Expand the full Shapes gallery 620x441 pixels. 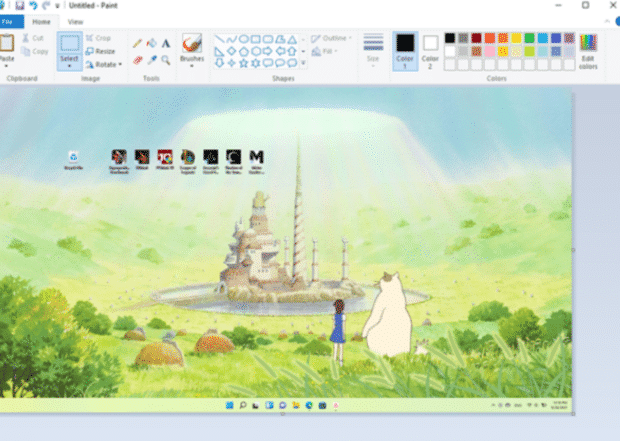[303, 63]
